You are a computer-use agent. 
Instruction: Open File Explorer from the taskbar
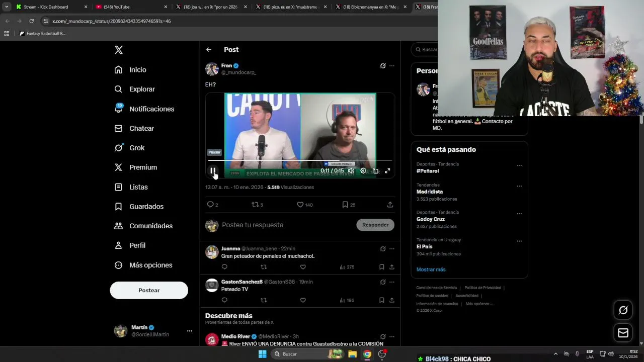353,354
